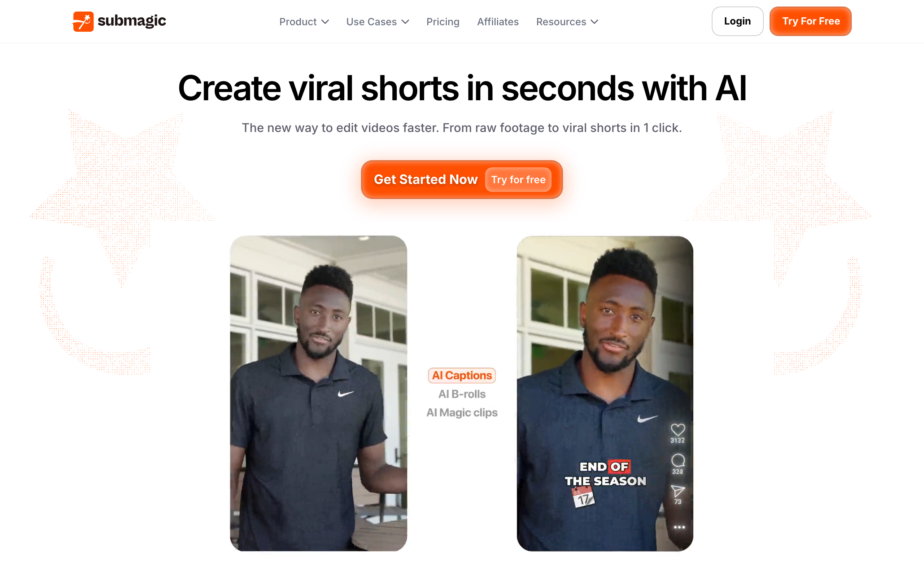
Task: Click the Login button
Action: click(x=737, y=21)
